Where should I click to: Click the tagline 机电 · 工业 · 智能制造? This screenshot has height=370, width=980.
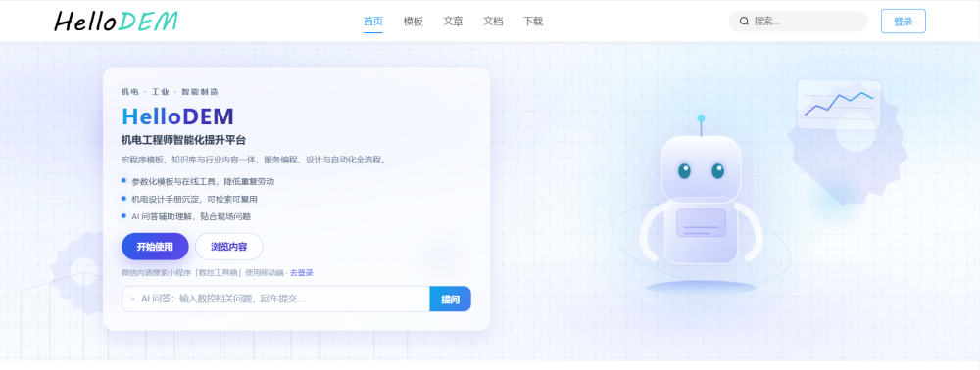(x=170, y=92)
